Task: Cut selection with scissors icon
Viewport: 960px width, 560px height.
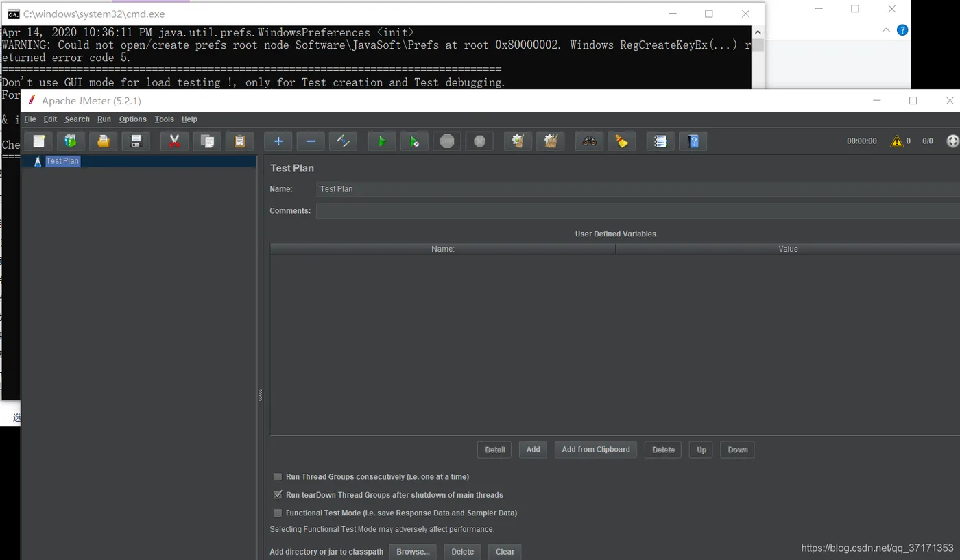Action: (x=174, y=141)
